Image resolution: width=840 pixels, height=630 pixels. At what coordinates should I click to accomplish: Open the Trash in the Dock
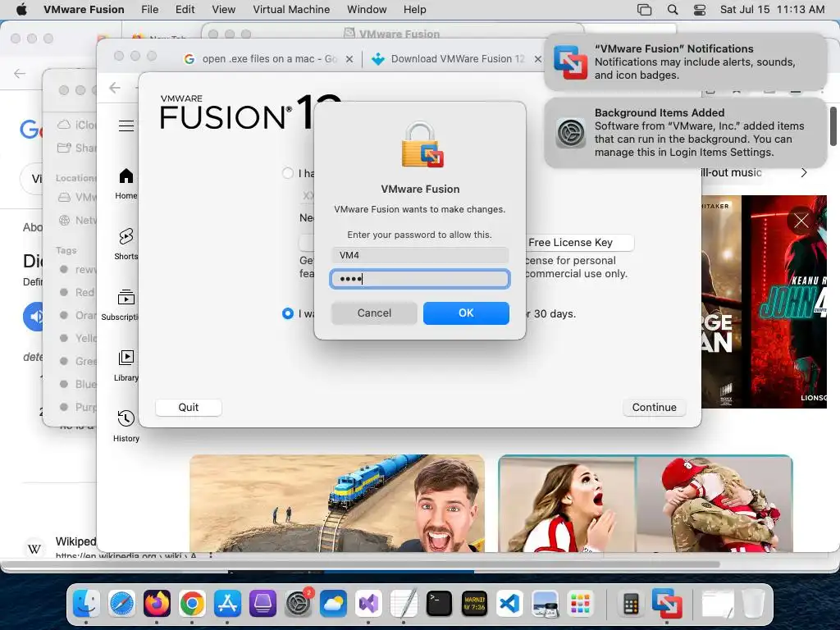753,604
